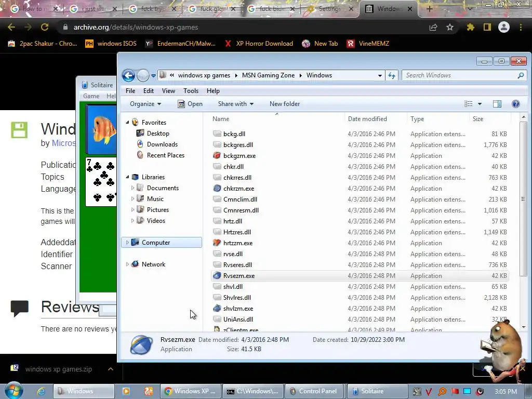532x399 pixels.
Task: Collapse the Favorites tree group
Action: tap(128, 122)
